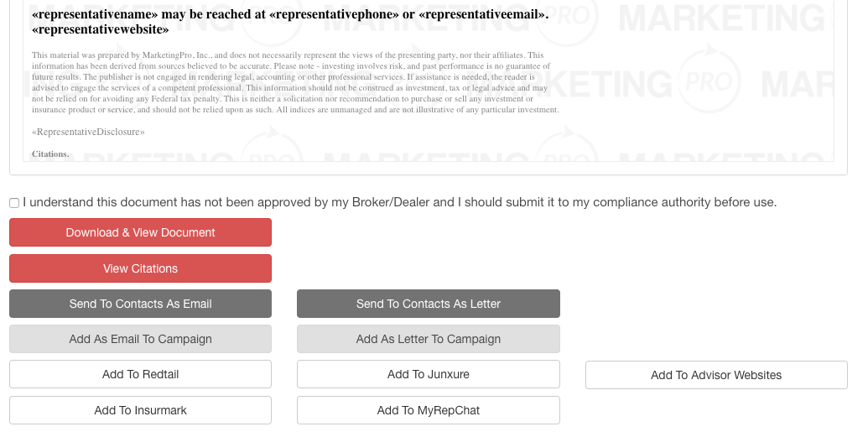Click the Citations heading in the preview
Image resolution: width=868 pixels, height=437 pixels.
pyautogui.click(x=50, y=154)
